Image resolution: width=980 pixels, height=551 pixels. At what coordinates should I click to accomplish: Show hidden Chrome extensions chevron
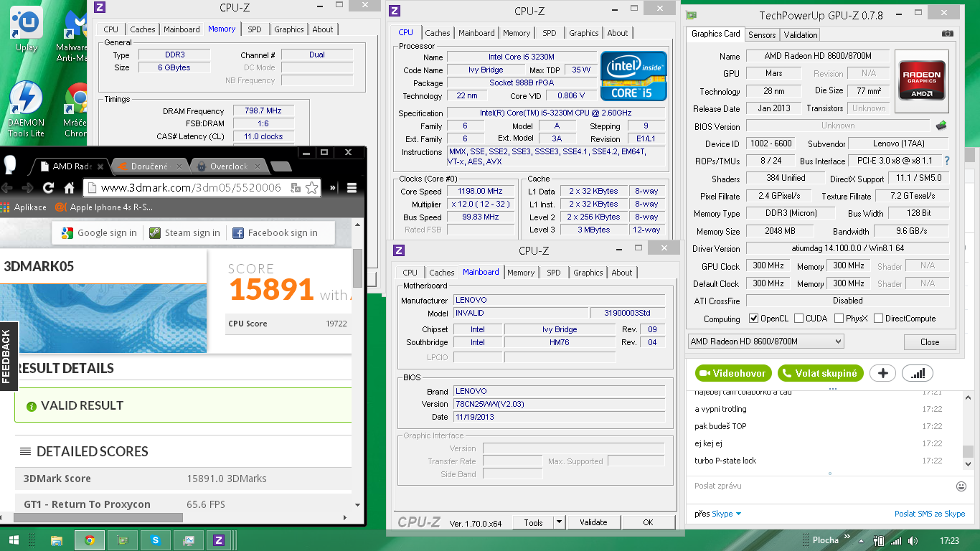pos(333,188)
